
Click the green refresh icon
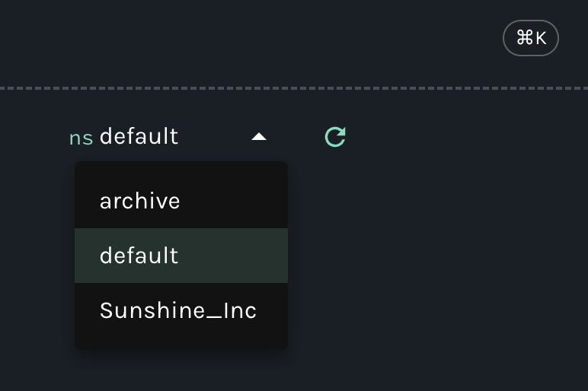click(335, 137)
